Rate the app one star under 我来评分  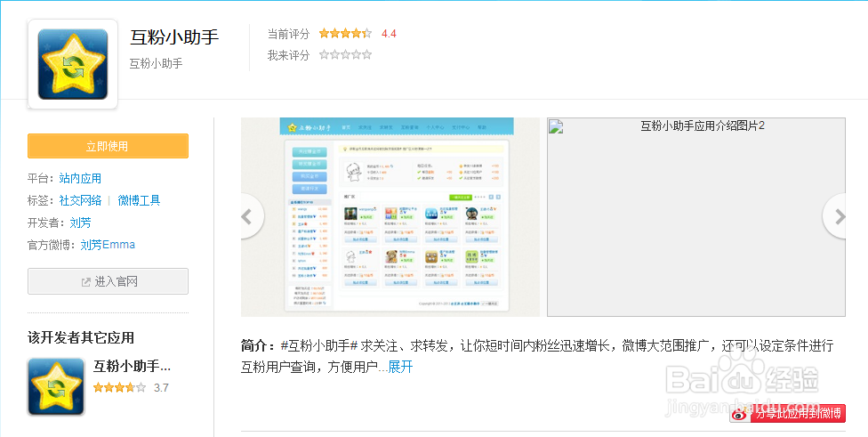(x=325, y=55)
